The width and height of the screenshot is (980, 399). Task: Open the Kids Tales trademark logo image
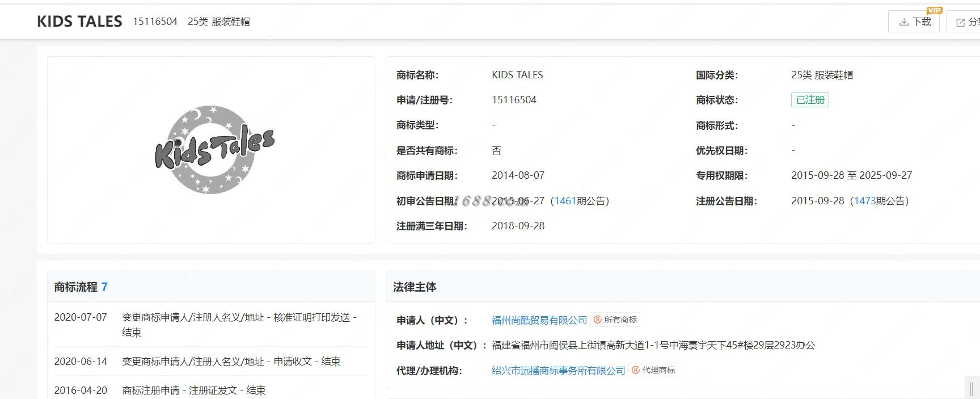(214, 149)
